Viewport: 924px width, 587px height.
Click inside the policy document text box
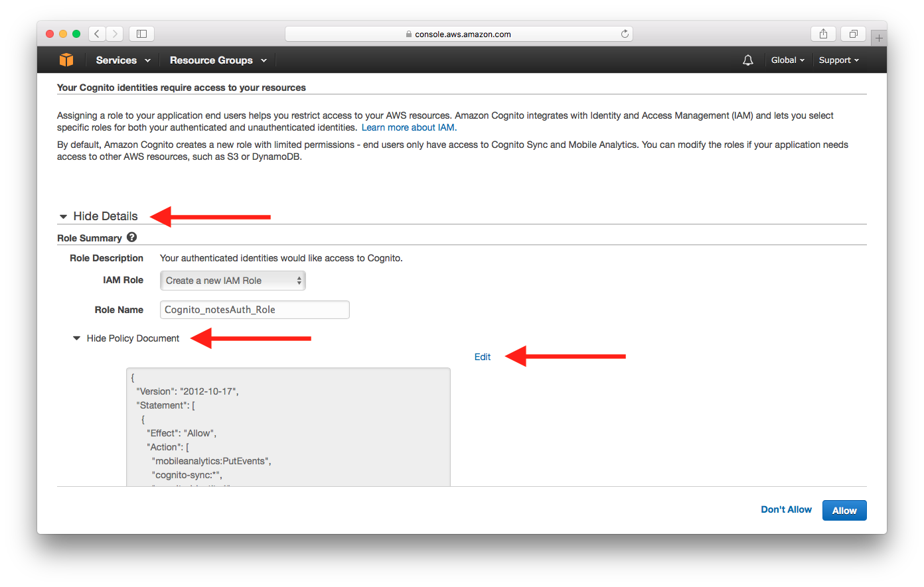pos(289,427)
